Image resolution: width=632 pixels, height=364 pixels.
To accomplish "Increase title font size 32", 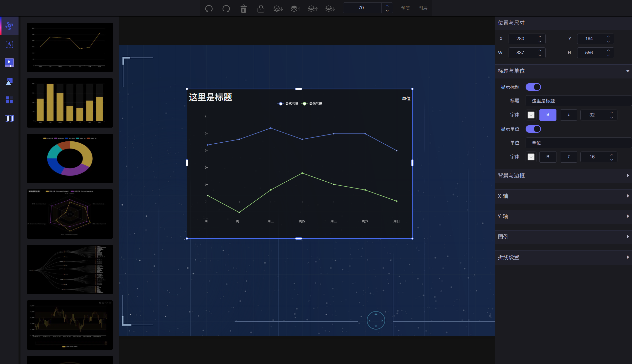I will pyautogui.click(x=612, y=112).
